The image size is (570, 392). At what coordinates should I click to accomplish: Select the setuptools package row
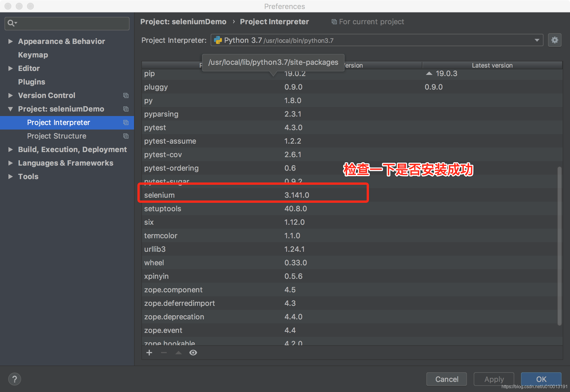pyautogui.click(x=352, y=209)
